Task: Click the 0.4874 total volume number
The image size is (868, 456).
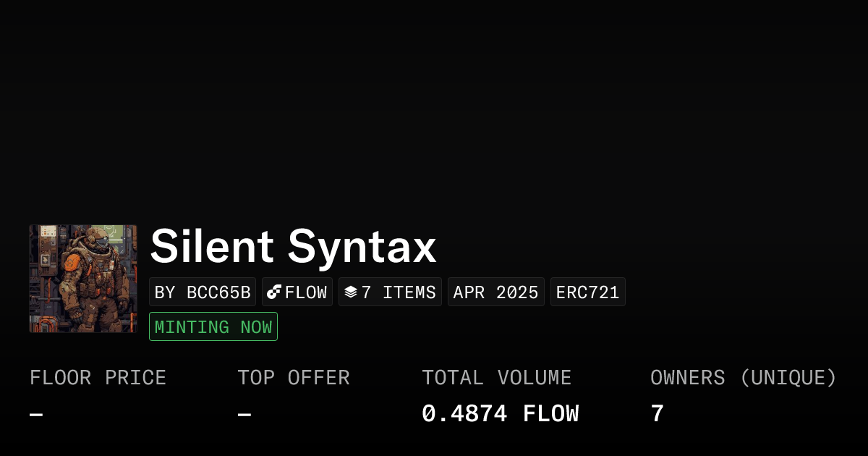Action: pyautogui.click(x=464, y=414)
